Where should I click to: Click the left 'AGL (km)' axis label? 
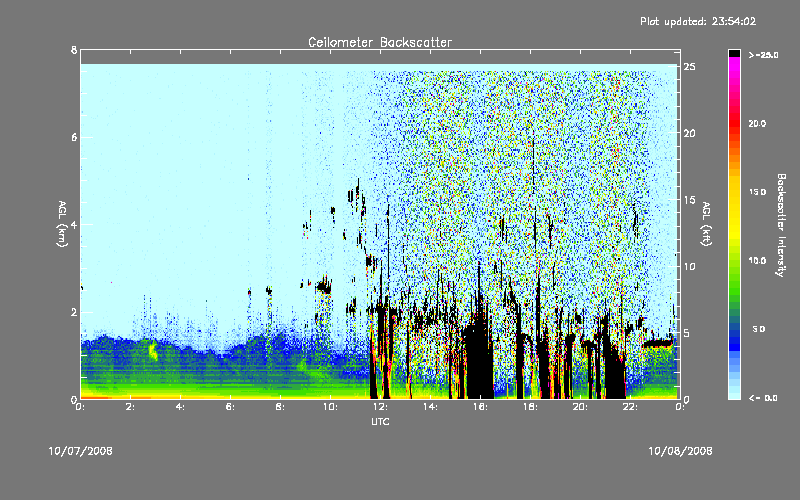pos(62,224)
